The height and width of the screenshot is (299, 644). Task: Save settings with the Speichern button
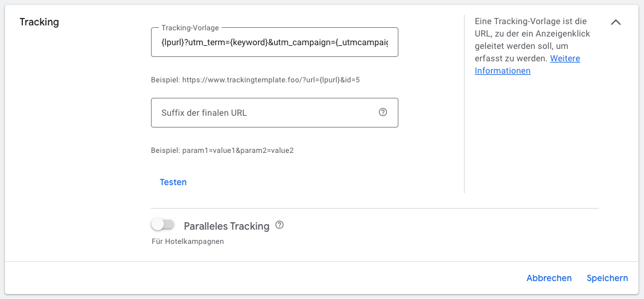[x=607, y=278]
